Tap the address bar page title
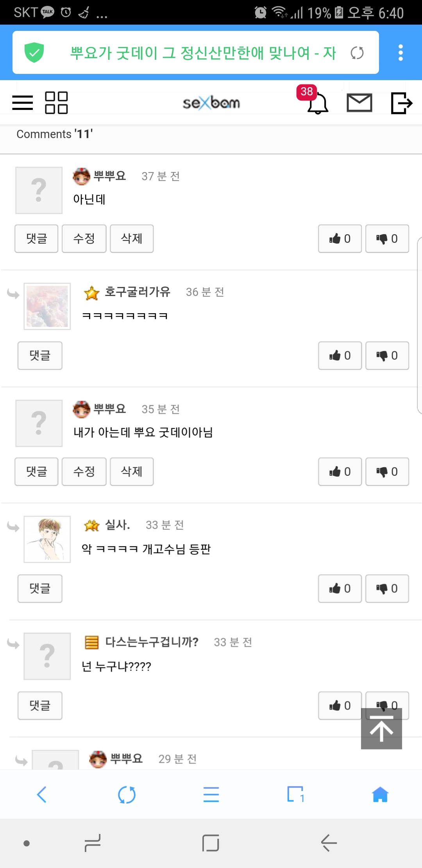The height and width of the screenshot is (868, 422). [x=203, y=53]
